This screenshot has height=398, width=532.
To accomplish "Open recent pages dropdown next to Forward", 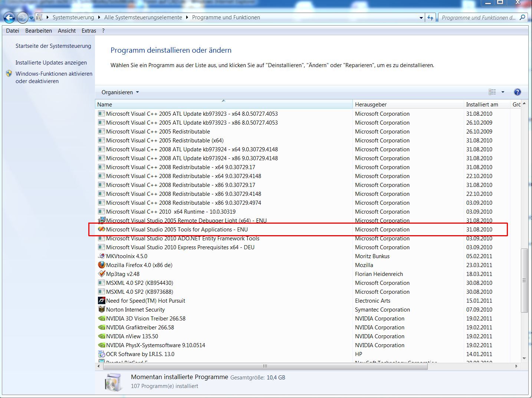I will [32, 18].
